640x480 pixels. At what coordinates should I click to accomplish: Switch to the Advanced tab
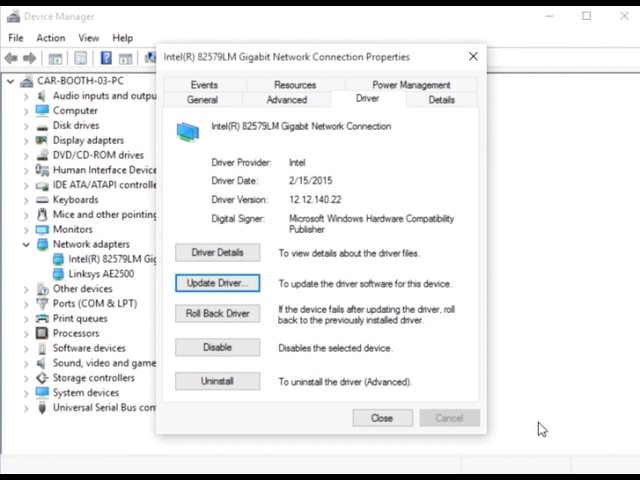pos(287,100)
